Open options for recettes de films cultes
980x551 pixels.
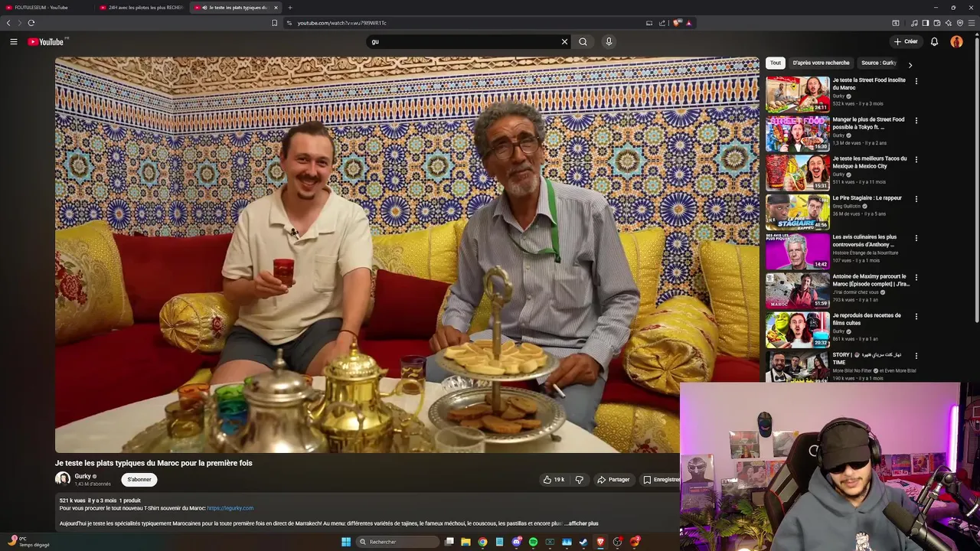pyautogui.click(x=916, y=316)
